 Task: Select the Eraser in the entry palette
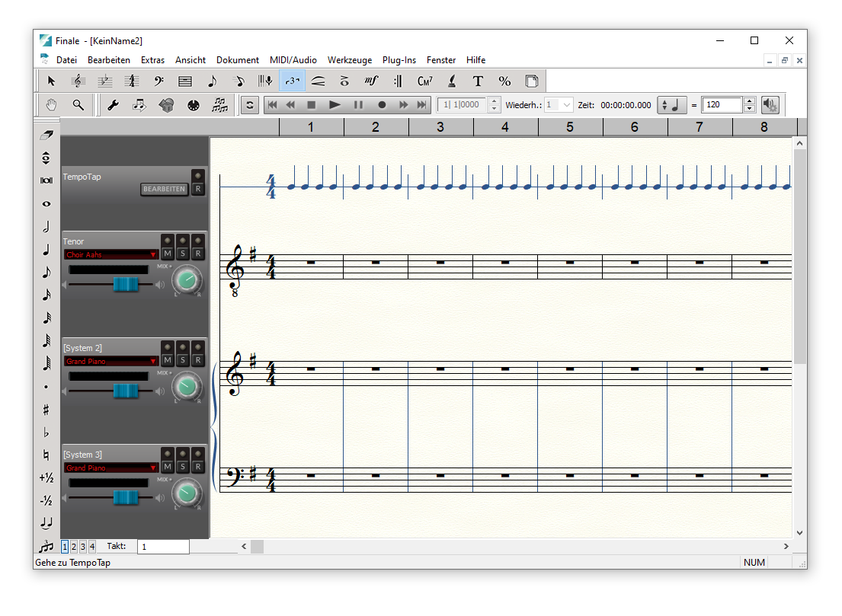46,135
